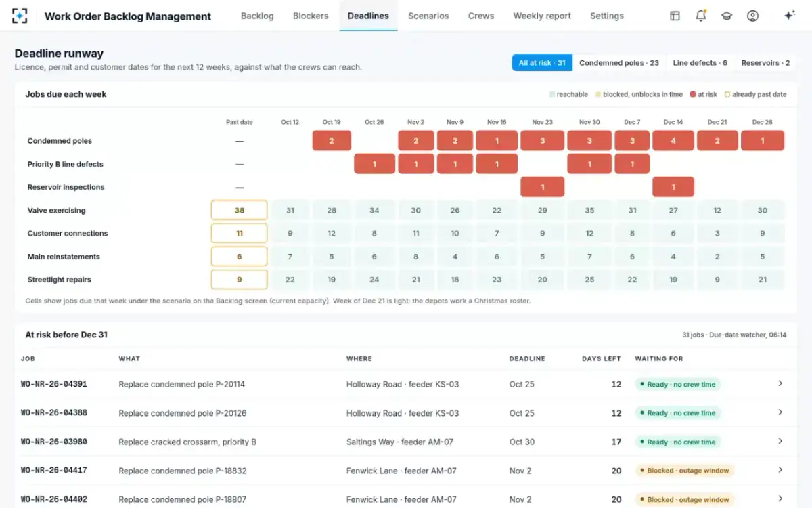
Task: Click job ID WO-NR-26-04417
Action: pos(54,470)
